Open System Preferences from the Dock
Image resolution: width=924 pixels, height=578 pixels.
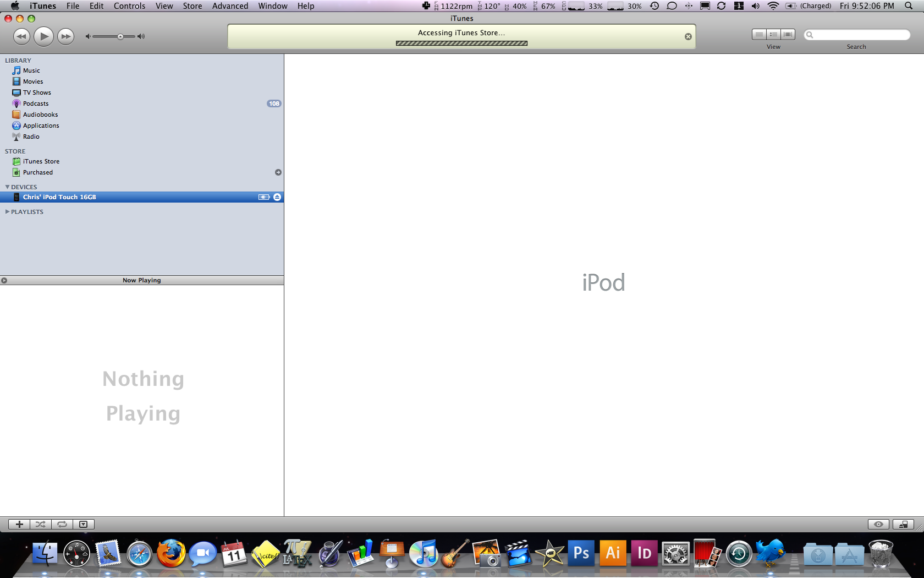(675, 553)
